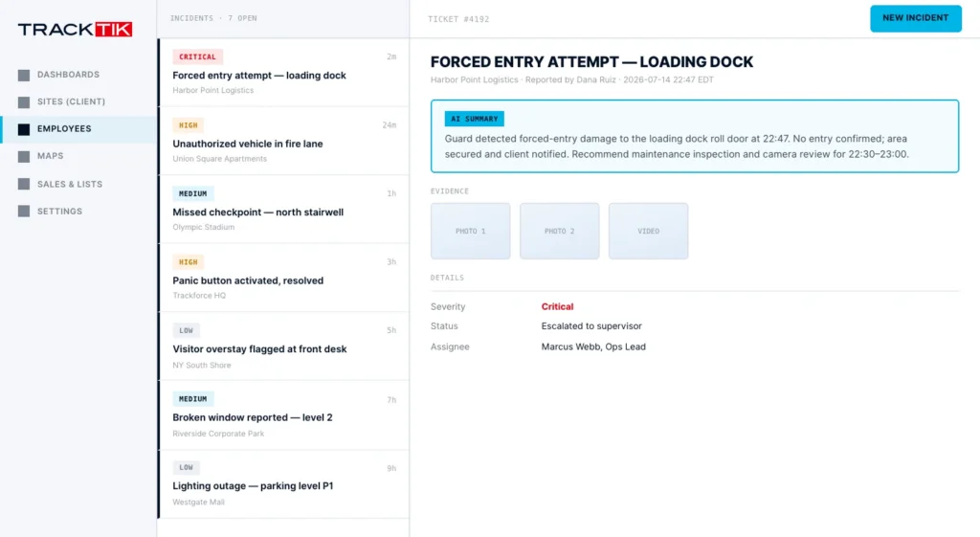Viewport: 980px width, 537px height.
Task: Open the Settings menu label
Action: point(59,212)
